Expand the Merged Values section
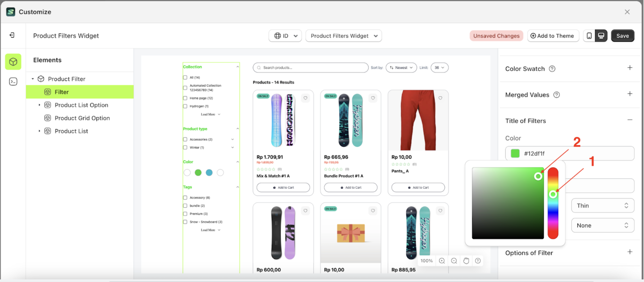Screen dimensions: 644x282 click(x=630, y=94)
